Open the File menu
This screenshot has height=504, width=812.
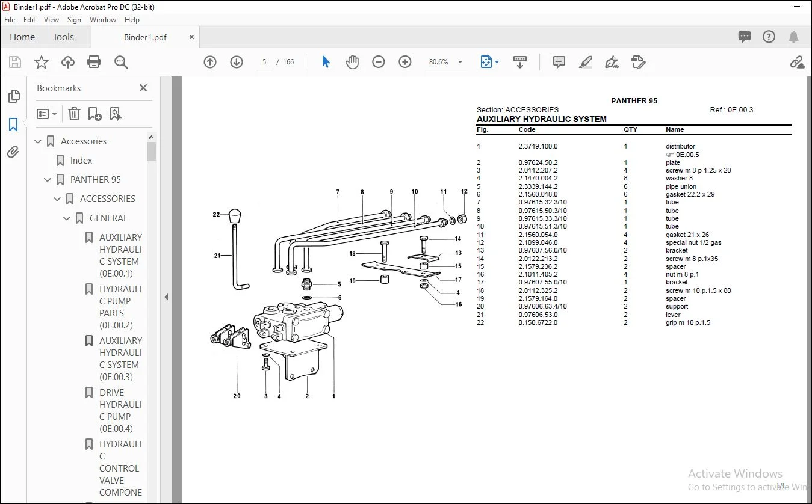tap(10, 20)
